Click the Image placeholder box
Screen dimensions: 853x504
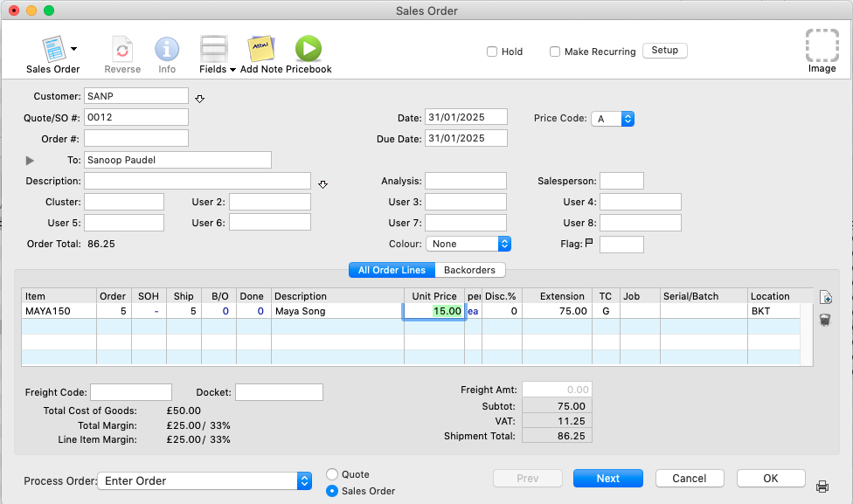[x=822, y=45]
